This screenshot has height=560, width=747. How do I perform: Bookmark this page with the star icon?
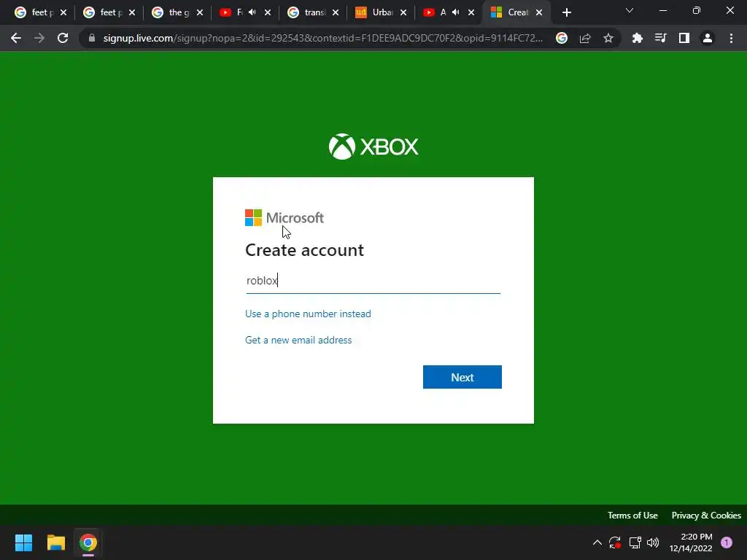[x=608, y=38]
